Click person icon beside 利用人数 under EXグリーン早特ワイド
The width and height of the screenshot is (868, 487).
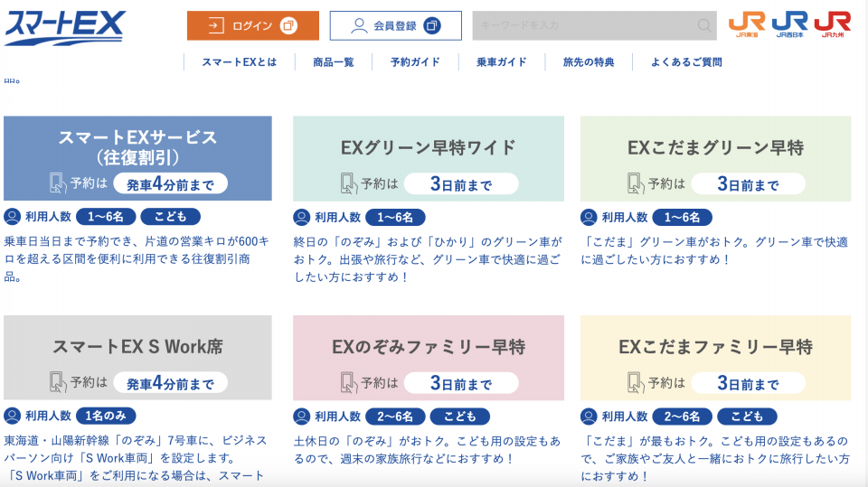[302, 218]
